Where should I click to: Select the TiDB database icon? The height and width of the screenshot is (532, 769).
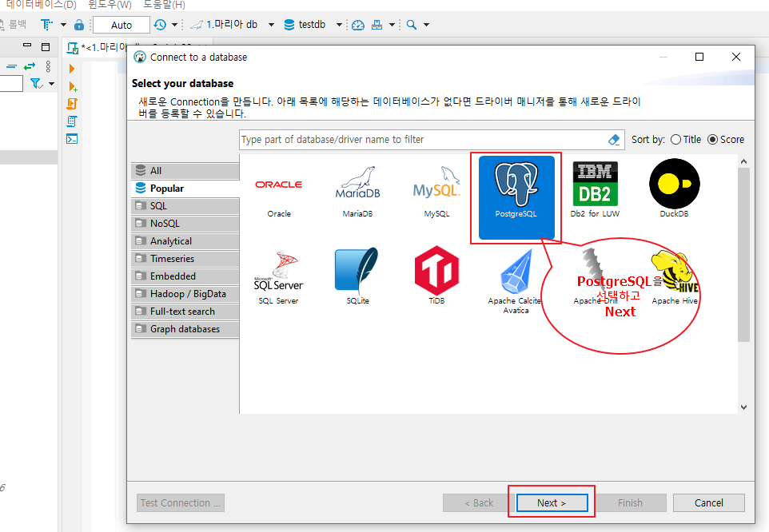pos(436,276)
